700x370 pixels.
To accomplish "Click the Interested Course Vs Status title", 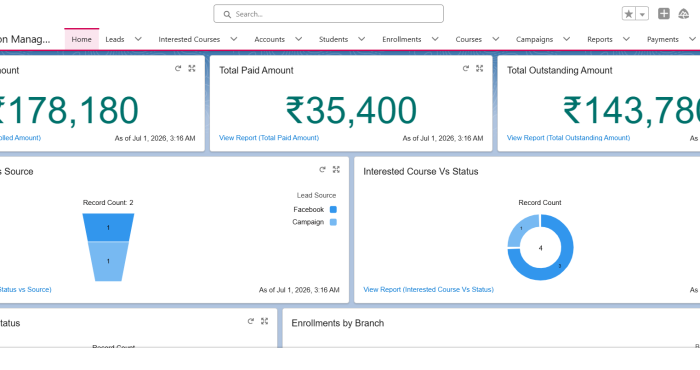I will pos(421,172).
